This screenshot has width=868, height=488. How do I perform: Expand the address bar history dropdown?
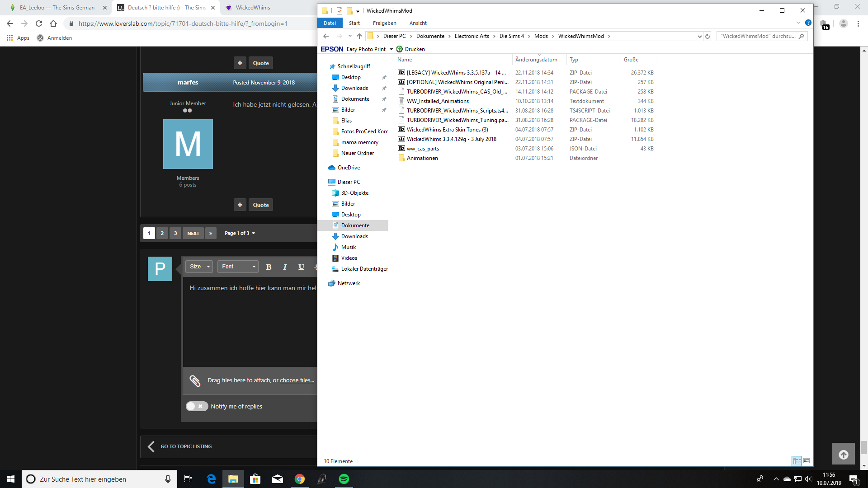[x=699, y=36]
